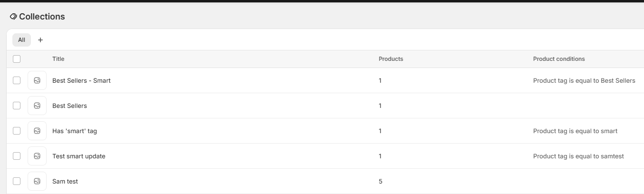This screenshot has height=194, width=644.
Task: Click image placeholder icon for Sam test
Action: [x=37, y=182]
